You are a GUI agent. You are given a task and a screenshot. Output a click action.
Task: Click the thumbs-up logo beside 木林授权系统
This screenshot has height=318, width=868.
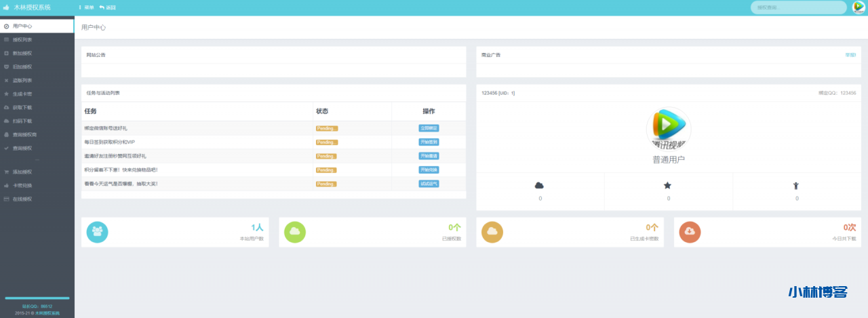click(6, 7)
